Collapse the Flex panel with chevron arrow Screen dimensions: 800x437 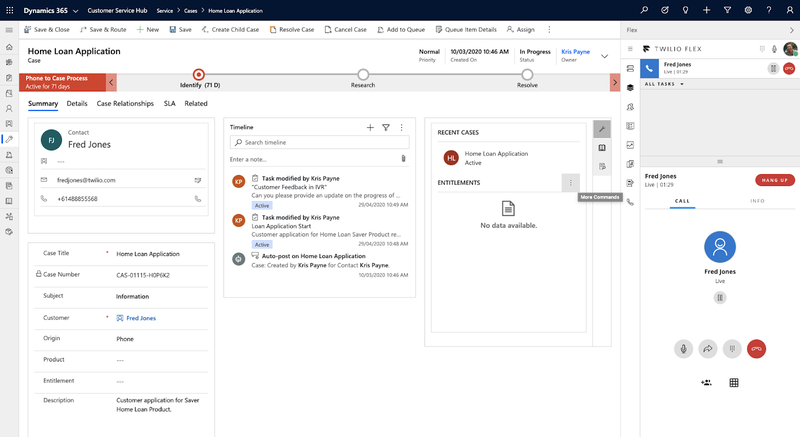click(791, 30)
